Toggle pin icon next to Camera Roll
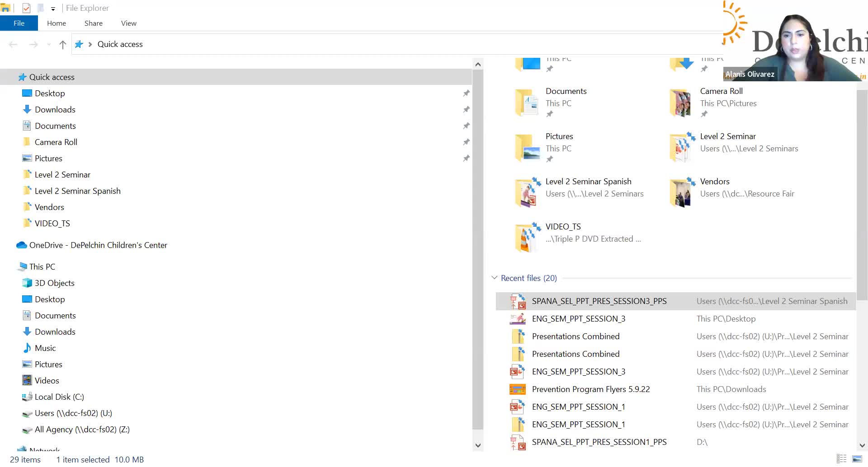The height and width of the screenshot is (467, 868). [466, 142]
